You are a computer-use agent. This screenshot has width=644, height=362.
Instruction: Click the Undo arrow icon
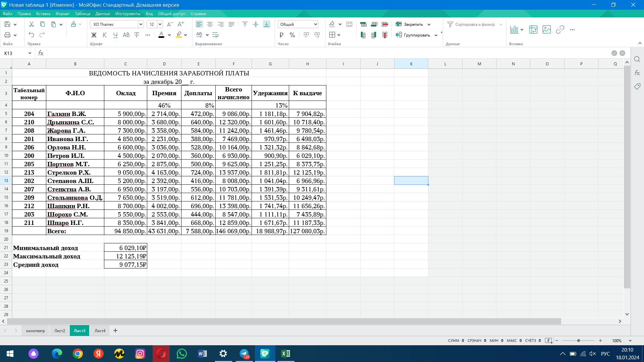[32, 35]
